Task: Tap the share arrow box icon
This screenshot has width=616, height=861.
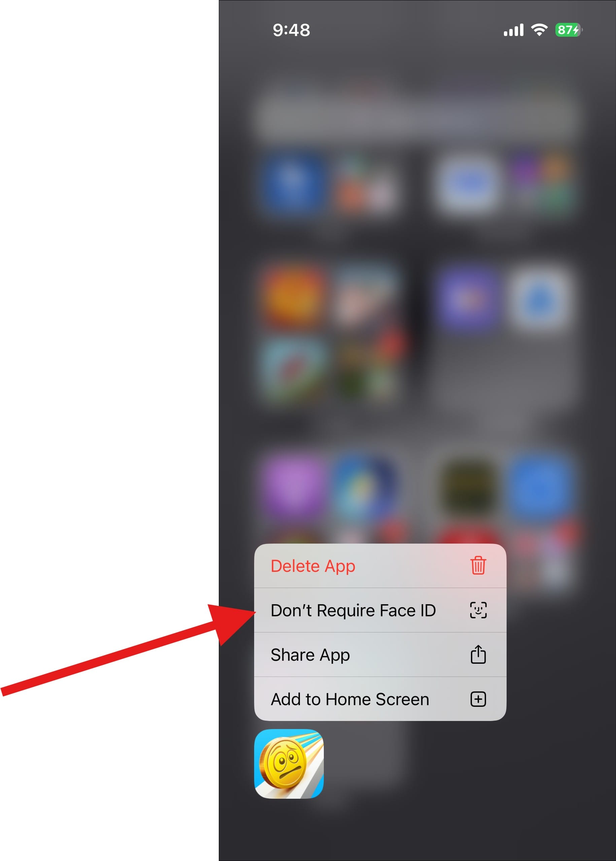Action: [478, 654]
